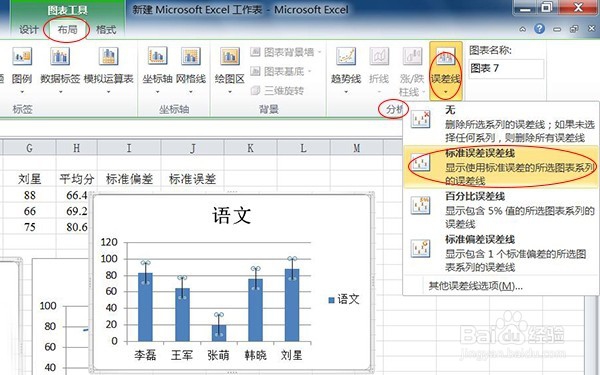
Task: Select the 李磊 bar in chart
Action: [145, 307]
